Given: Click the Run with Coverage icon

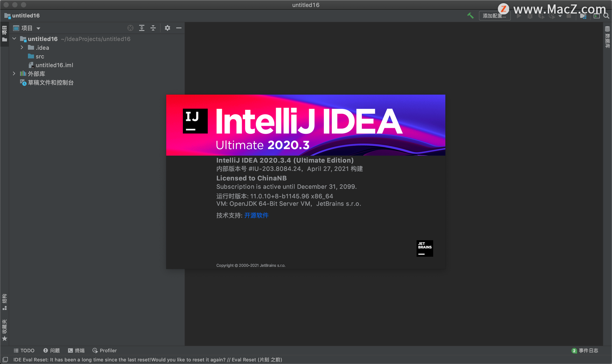Looking at the screenshot, I should (541, 16).
